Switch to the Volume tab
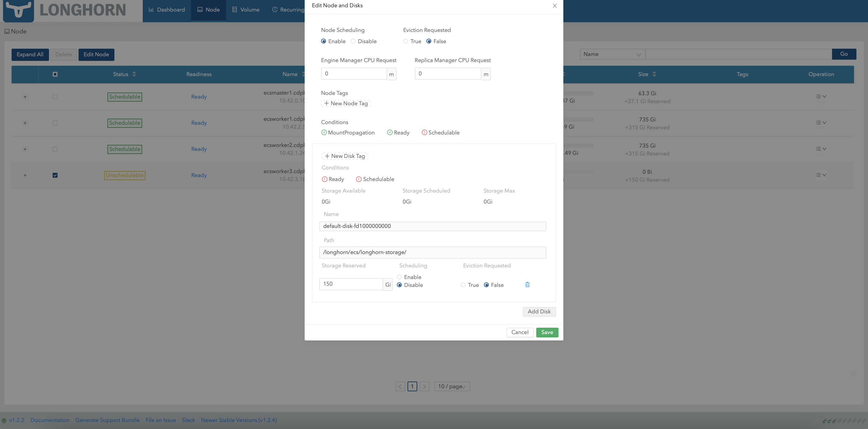This screenshot has width=868, height=429. click(246, 10)
